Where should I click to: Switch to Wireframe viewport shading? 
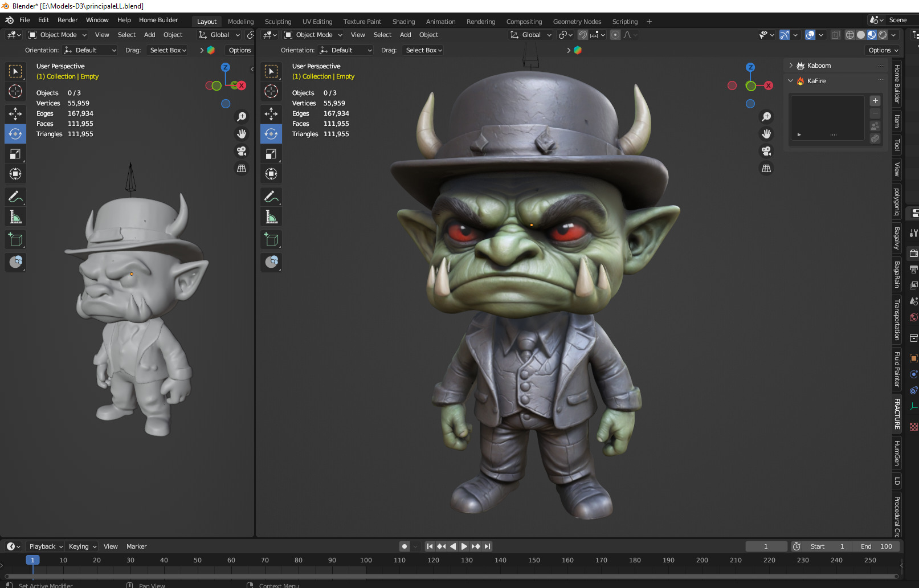[849, 35]
